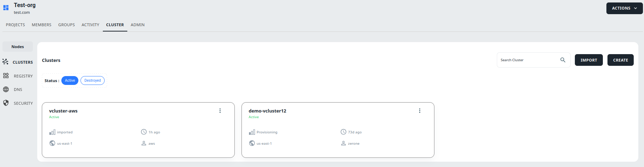Click the clock icon beside 1h ago

pyautogui.click(x=144, y=132)
